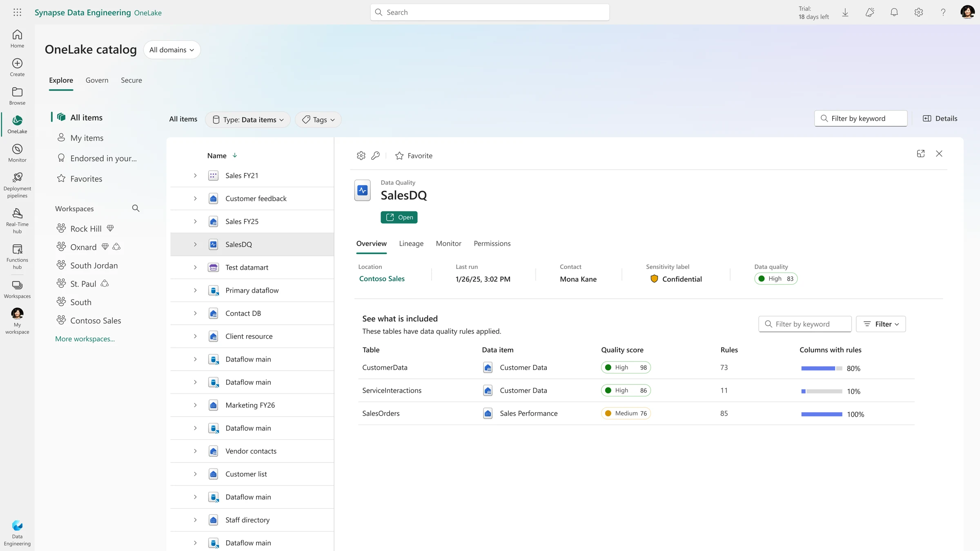980x551 pixels.
Task: Search workspaces with magnifier icon
Action: point(136,209)
